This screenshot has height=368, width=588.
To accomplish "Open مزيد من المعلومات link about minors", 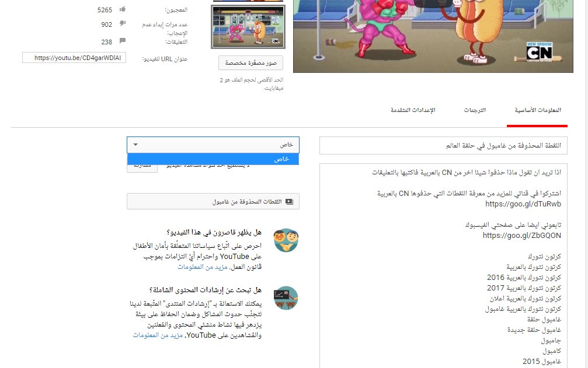I will (203, 267).
